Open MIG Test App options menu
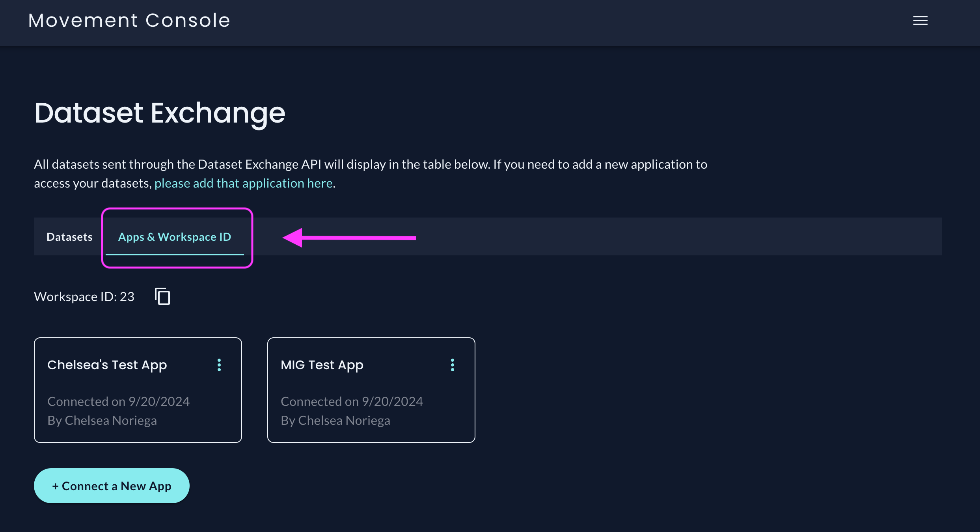 coord(452,365)
